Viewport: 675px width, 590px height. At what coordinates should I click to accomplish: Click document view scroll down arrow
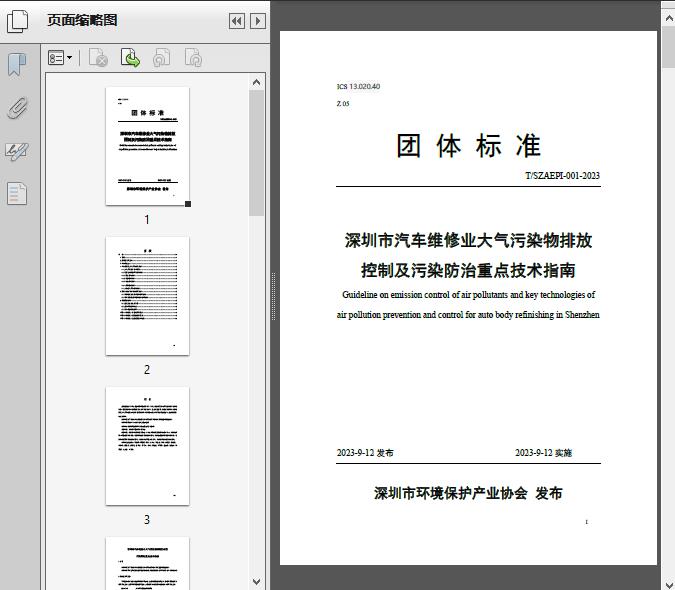pos(669,583)
